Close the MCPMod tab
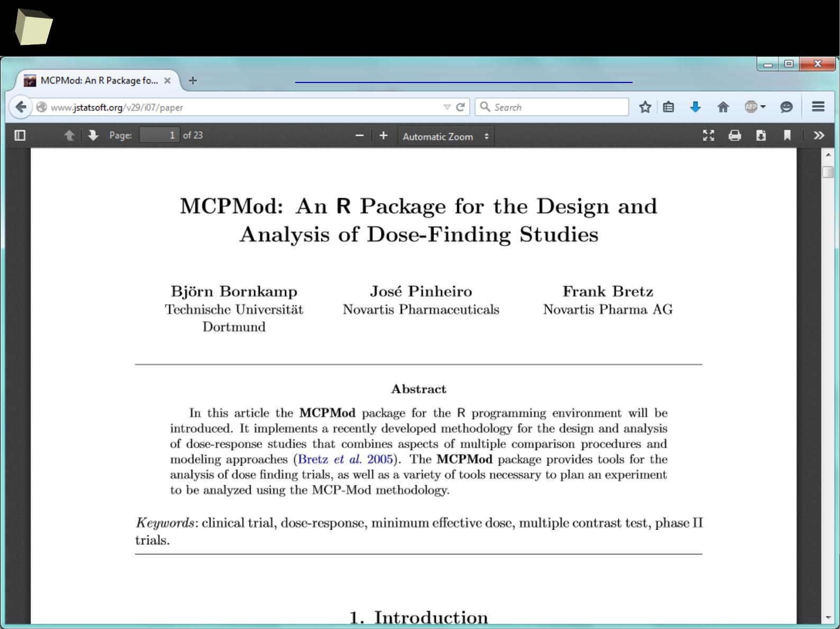This screenshot has width=840, height=629. tap(167, 81)
